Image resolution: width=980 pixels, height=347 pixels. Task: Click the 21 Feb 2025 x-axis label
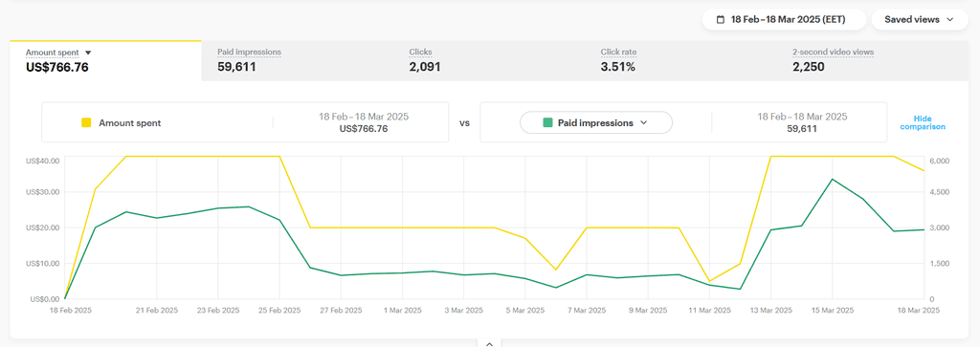point(157,310)
